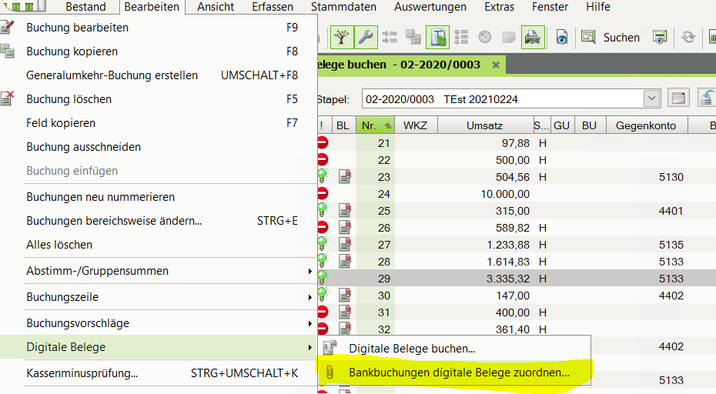This screenshot has width=716, height=394.
Task: Open the Hilfe menu
Action: [598, 7]
